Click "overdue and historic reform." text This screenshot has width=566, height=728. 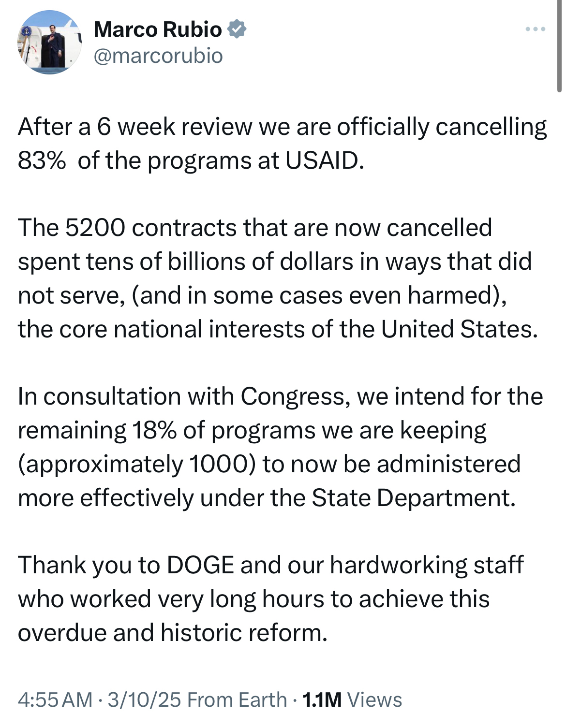coord(173,633)
